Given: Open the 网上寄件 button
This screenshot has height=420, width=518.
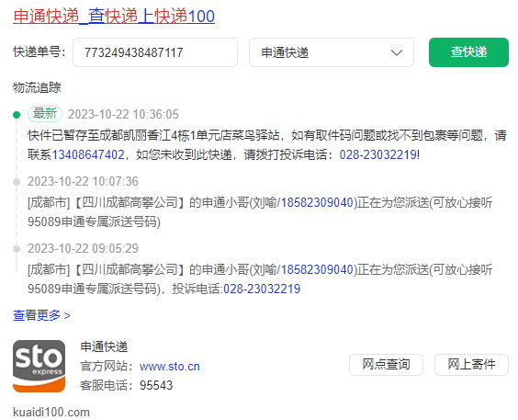Looking at the screenshot, I should click(471, 365).
